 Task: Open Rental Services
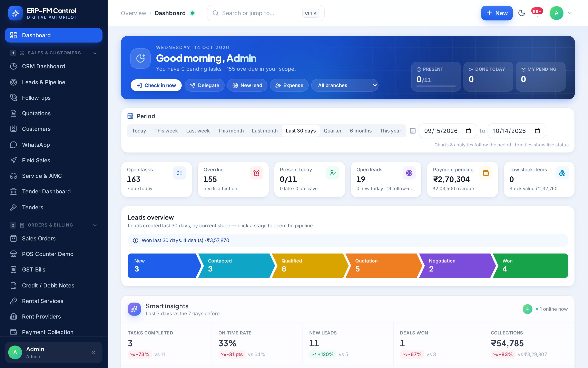54,301
